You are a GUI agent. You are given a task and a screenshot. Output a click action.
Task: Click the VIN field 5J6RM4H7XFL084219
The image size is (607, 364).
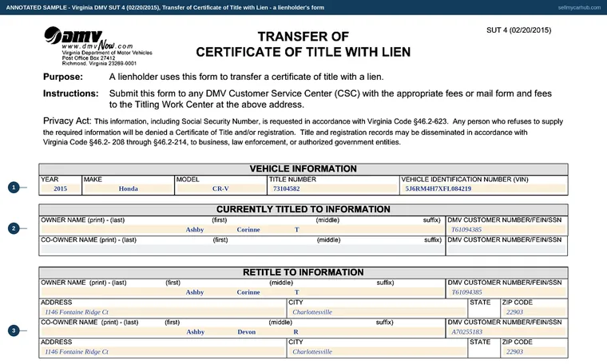click(484, 188)
